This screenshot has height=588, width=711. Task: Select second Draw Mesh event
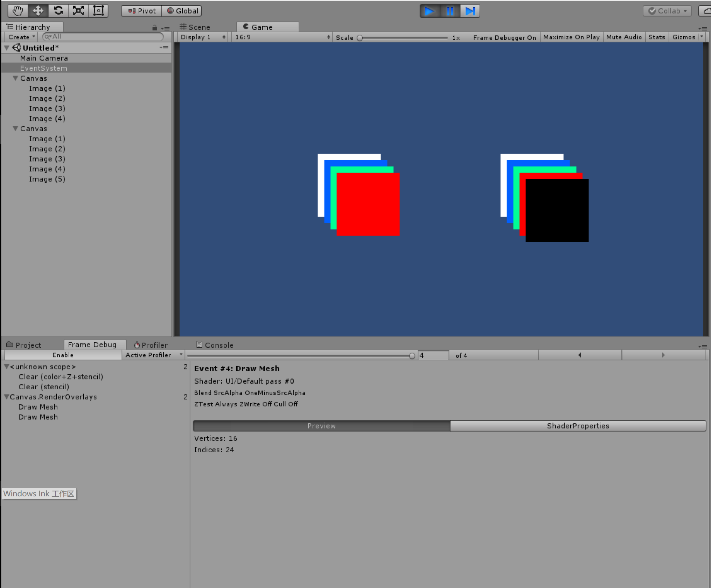point(38,417)
